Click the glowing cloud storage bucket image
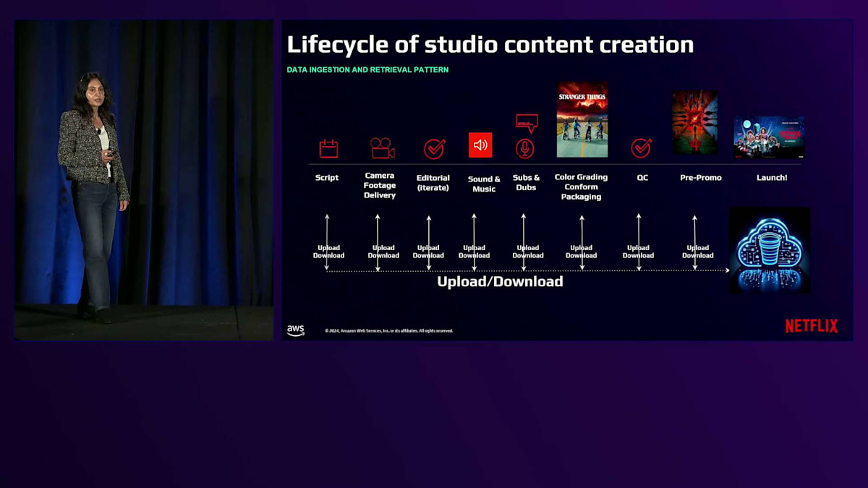The image size is (868, 488). 770,249
